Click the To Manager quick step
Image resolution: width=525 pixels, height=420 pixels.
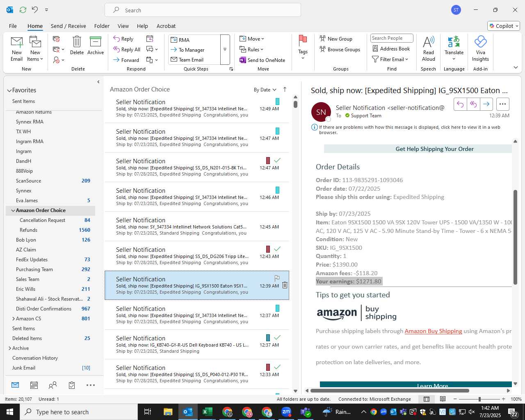pos(194,50)
